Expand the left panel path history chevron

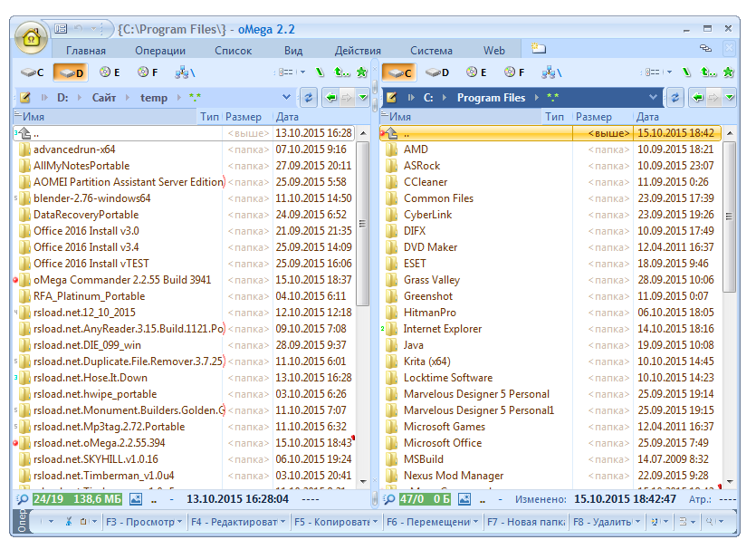[x=286, y=98]
